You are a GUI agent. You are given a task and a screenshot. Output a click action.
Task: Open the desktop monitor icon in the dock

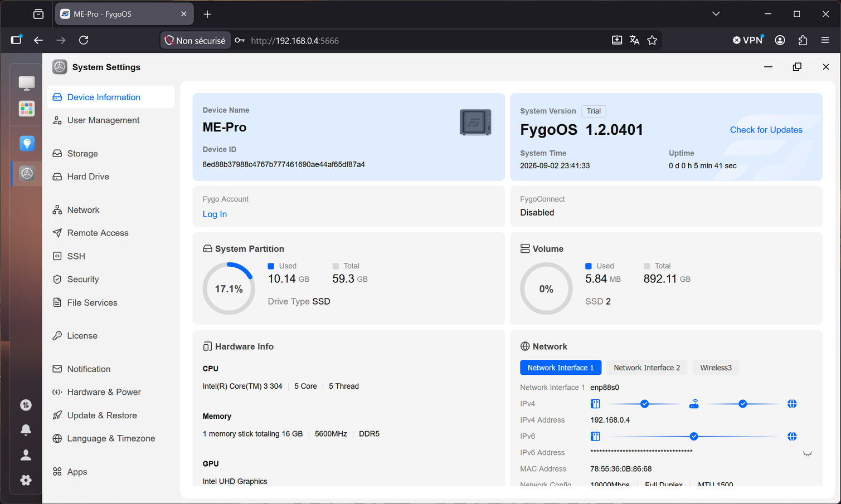click(x=26, y=83)
